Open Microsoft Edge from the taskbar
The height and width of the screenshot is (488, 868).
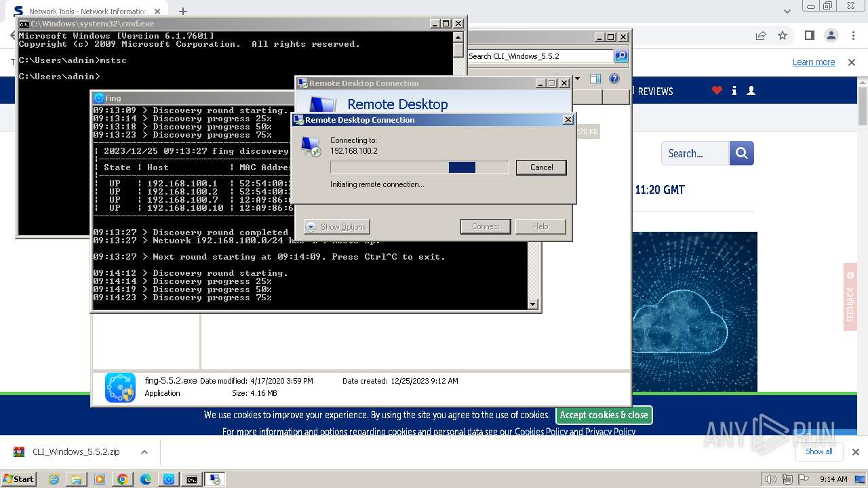[x=146, y=479]
